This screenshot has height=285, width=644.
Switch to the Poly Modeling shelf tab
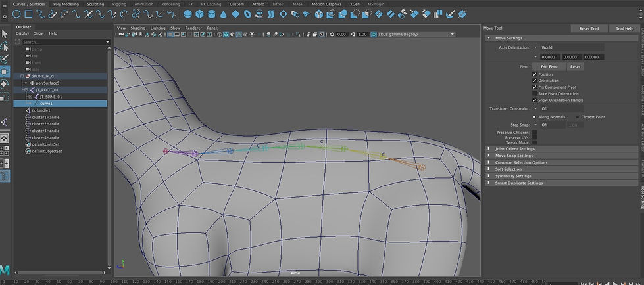(x=66, y=4)
